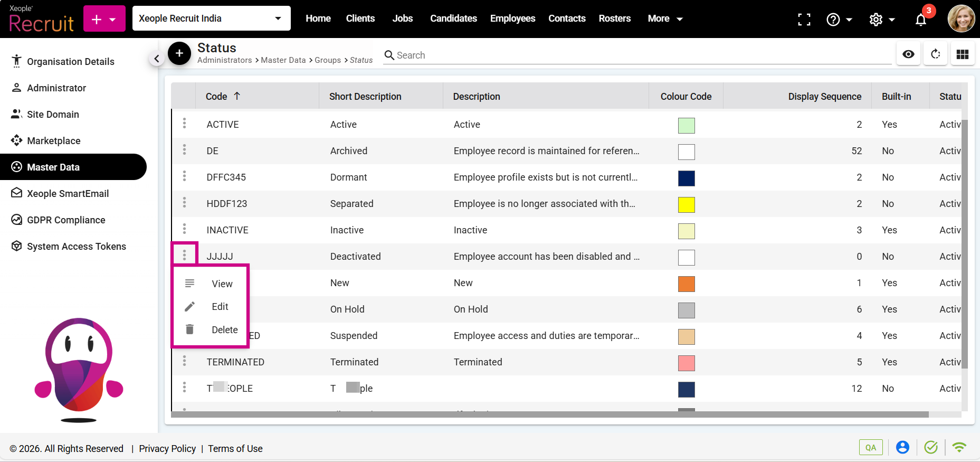Open the Xeople Recruit India dropdown
This screenshot has width=980, height=462.
pos(211,18)
